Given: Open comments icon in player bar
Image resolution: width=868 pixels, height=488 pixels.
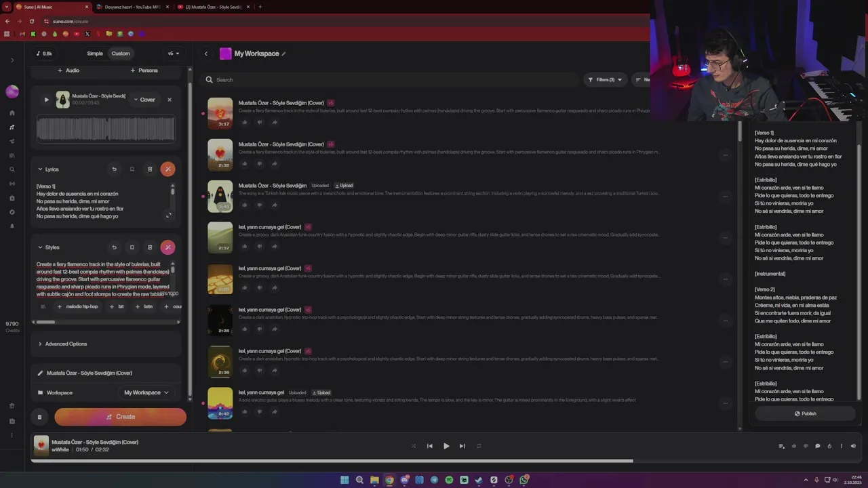Looking at the screenshot, I should 817,446.
